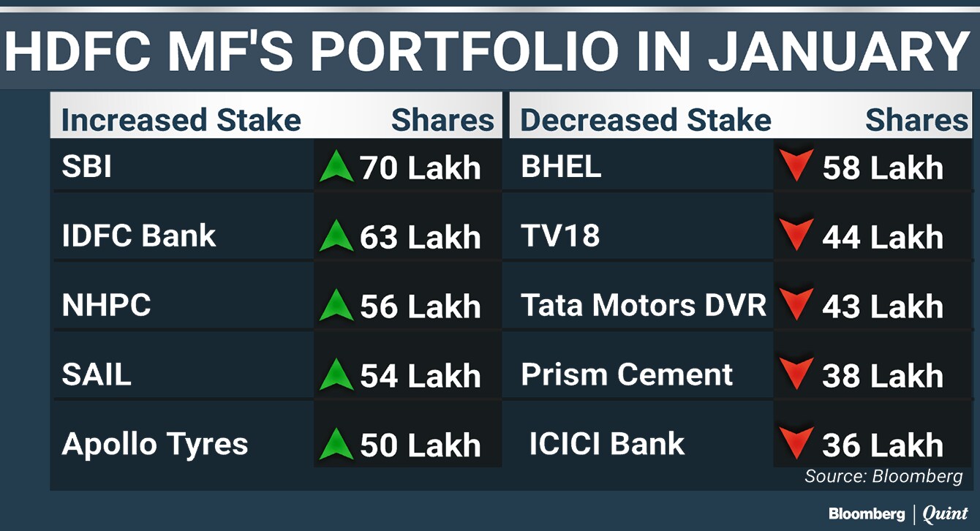Click the green arrow in SAIL row
The height and width of the screenshot is (531, 980).
[x=336, y=374]
